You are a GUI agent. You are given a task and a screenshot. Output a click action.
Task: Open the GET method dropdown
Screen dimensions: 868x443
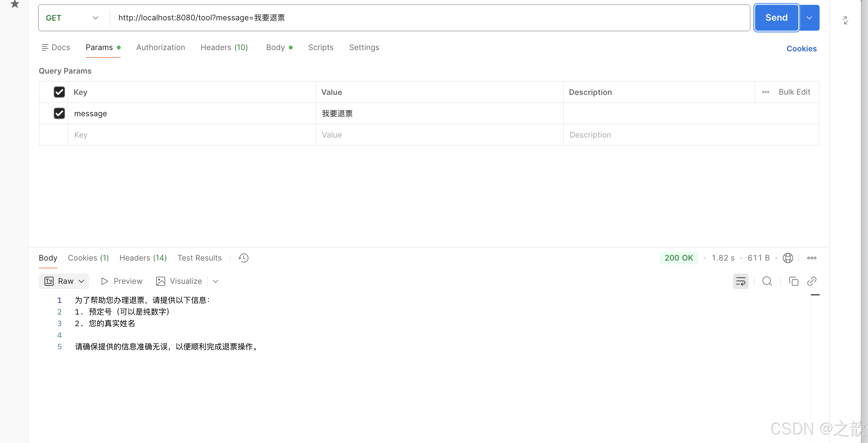73,18
